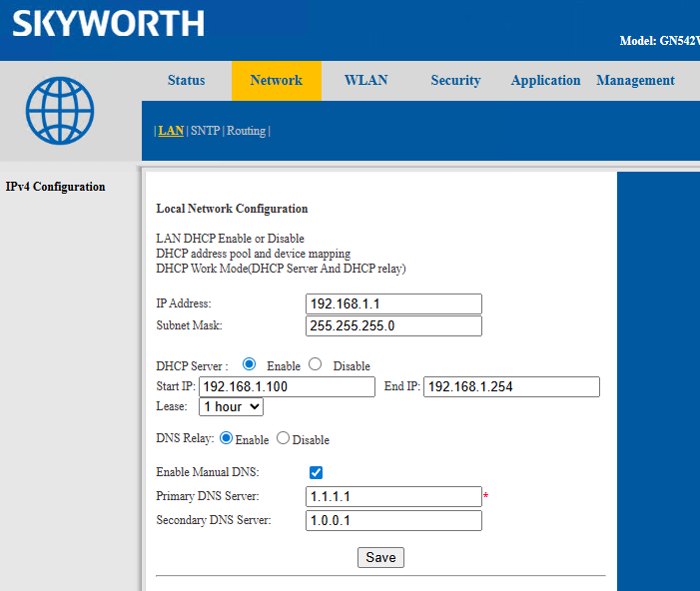
Task: Toggle the Enable Manual DNS checkbox
Action: click(316, 472)
